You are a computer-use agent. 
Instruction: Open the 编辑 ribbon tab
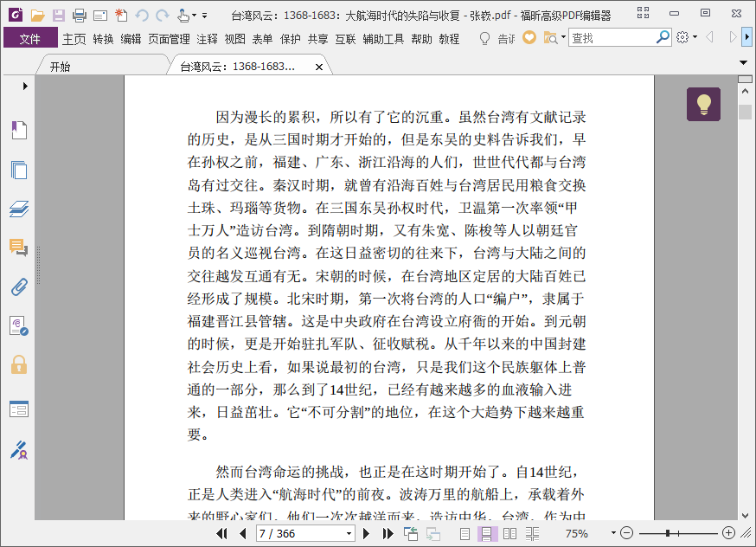tap(131, 39)
